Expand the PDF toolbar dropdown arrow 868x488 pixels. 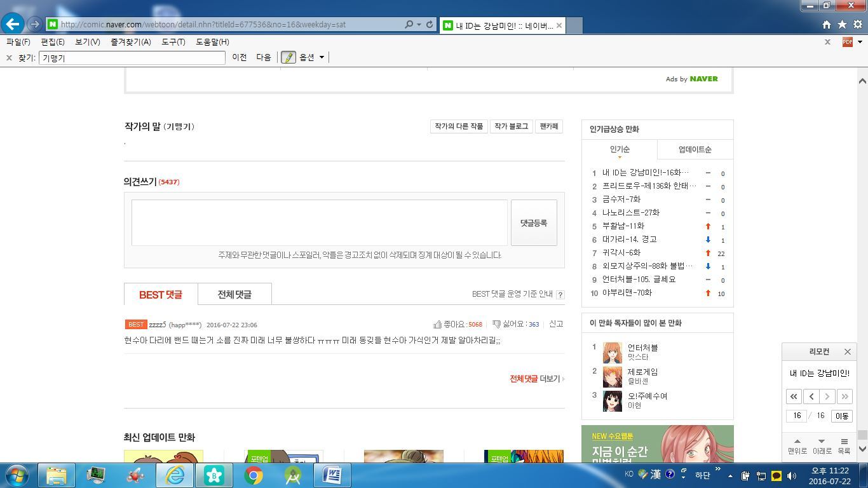860,42
